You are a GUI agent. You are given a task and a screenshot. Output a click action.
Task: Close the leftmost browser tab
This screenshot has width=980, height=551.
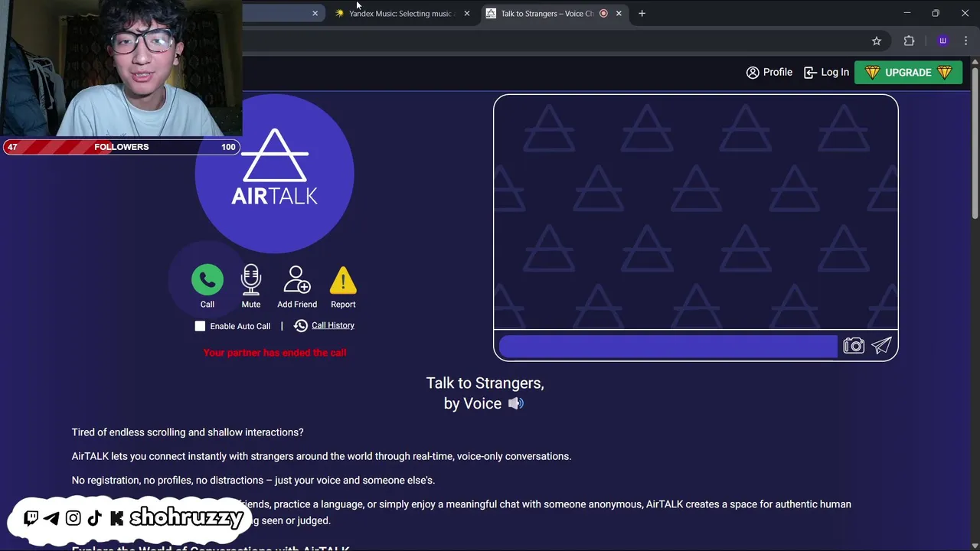pos(315,13)
